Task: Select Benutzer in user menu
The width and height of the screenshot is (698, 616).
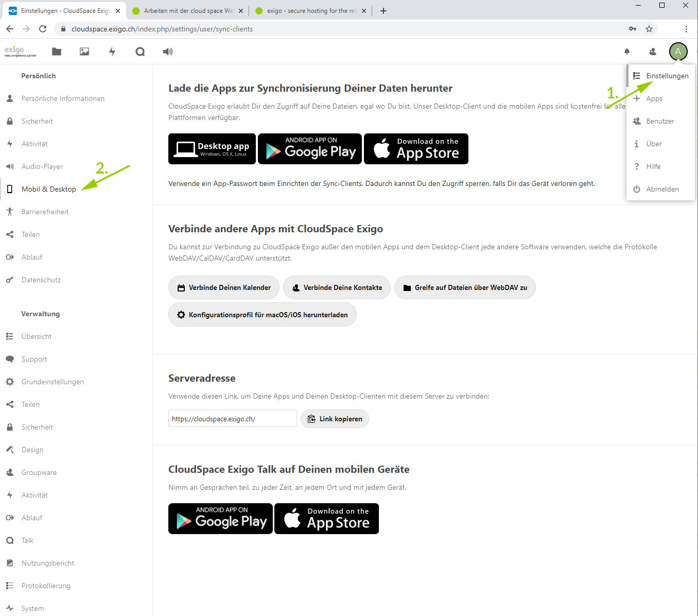Action: point(660,121)
